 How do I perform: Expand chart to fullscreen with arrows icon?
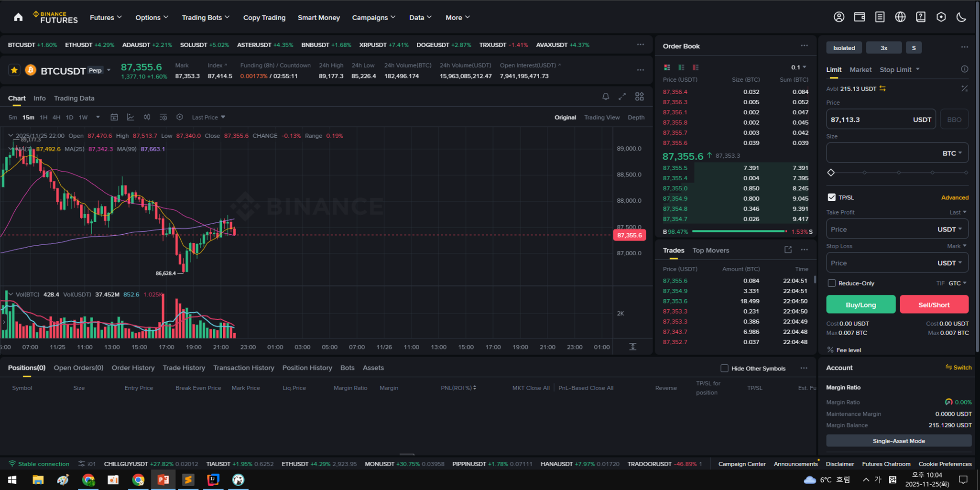(x=622, y=97)
